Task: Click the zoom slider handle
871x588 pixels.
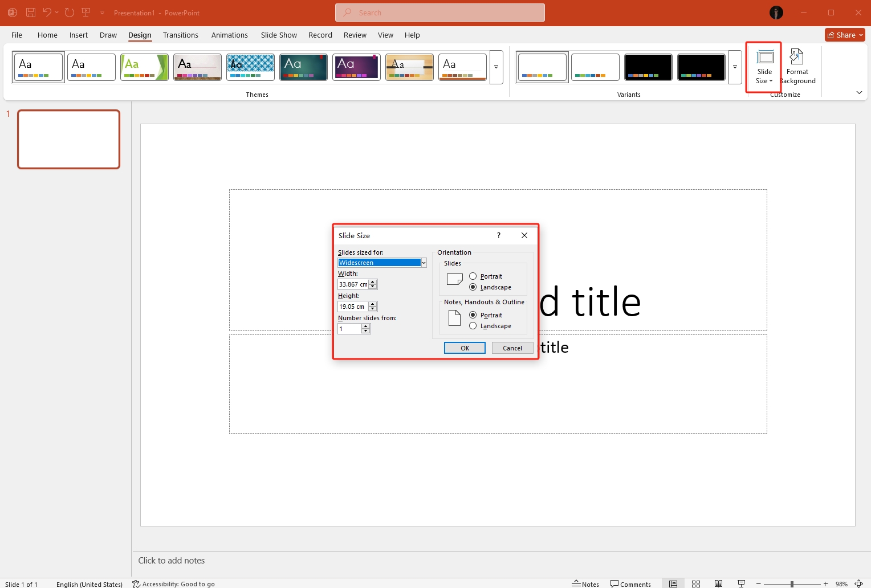Action: pos(792,584)
